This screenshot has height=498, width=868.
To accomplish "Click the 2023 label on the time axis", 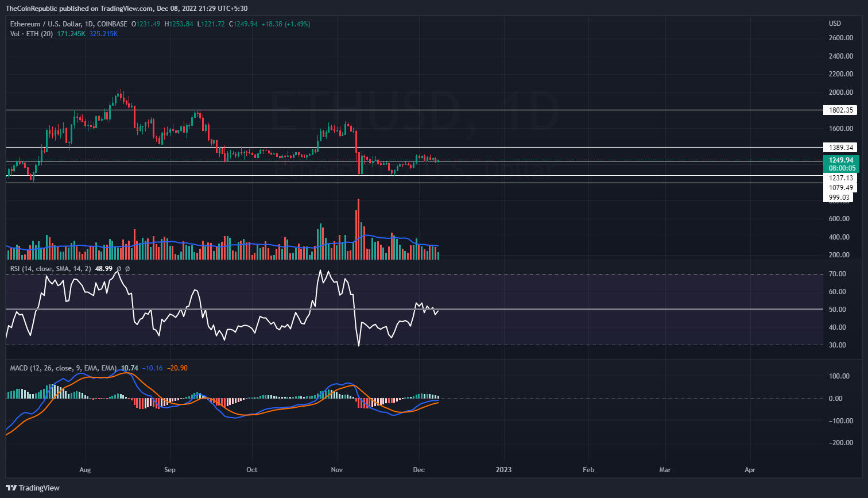I will coord(504,469).
